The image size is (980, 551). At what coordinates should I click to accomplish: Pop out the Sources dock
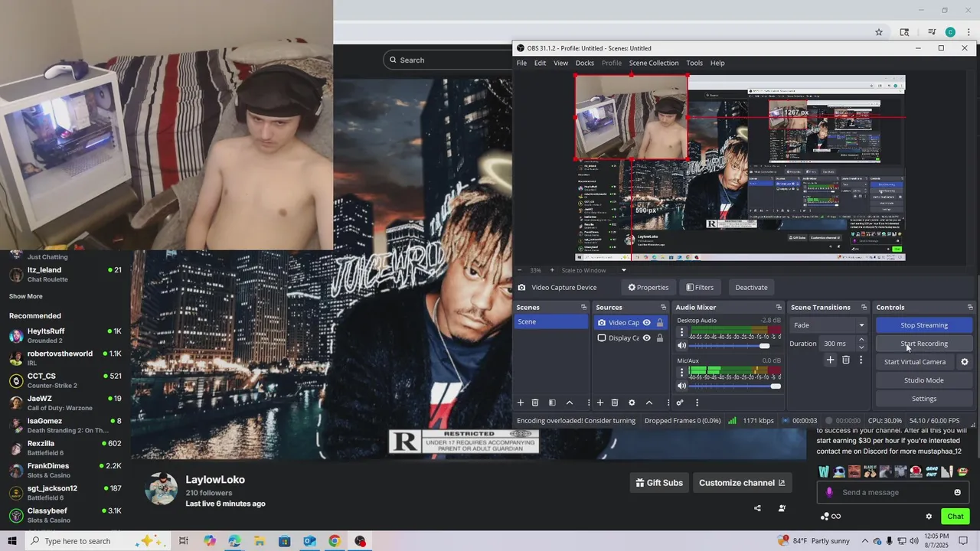(x=663, y=308)
